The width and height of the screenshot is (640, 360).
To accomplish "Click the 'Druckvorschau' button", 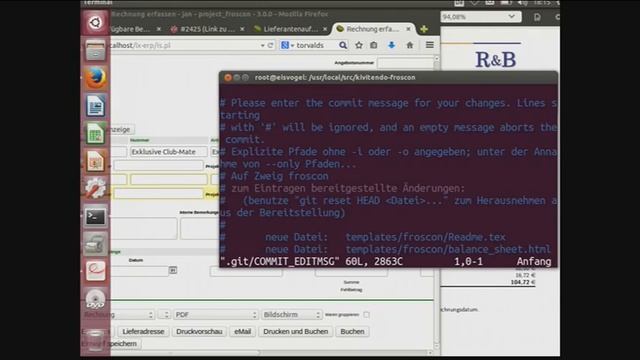I will click(199, 331).
